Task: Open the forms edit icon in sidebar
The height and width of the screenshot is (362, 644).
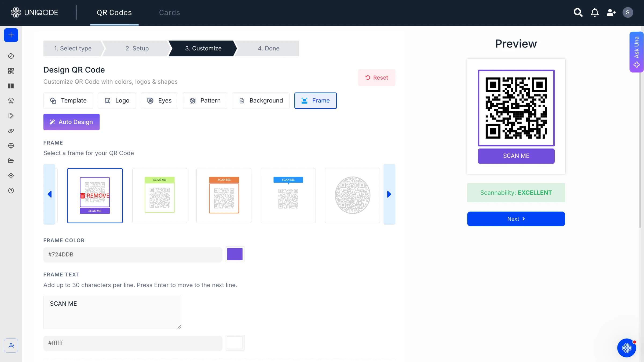Action: (11, 116)
